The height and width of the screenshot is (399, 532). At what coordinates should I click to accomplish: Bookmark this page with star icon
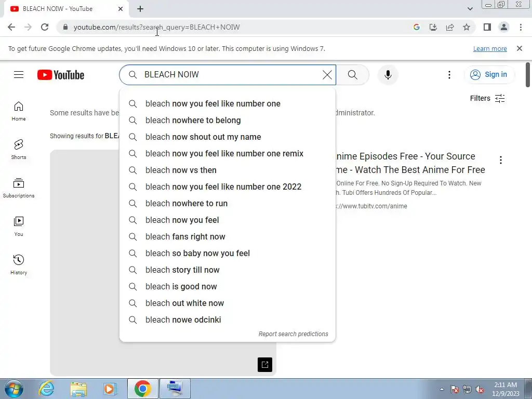coord(467,27)
